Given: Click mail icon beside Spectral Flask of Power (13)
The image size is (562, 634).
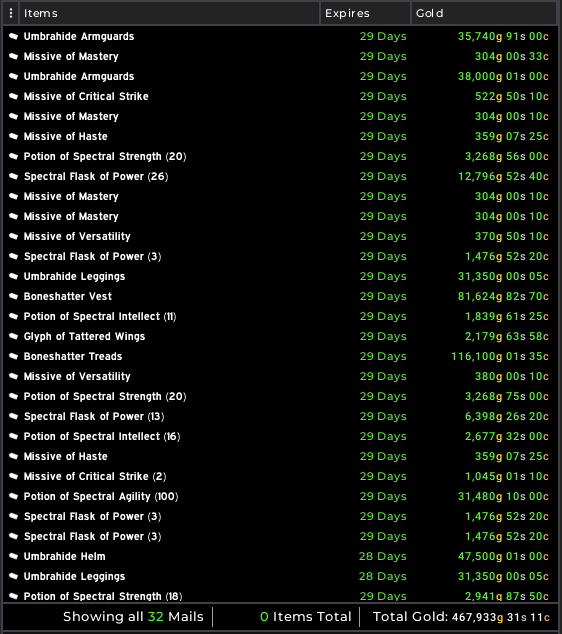Looking at the screenshot, I should [x=13, y=416].
